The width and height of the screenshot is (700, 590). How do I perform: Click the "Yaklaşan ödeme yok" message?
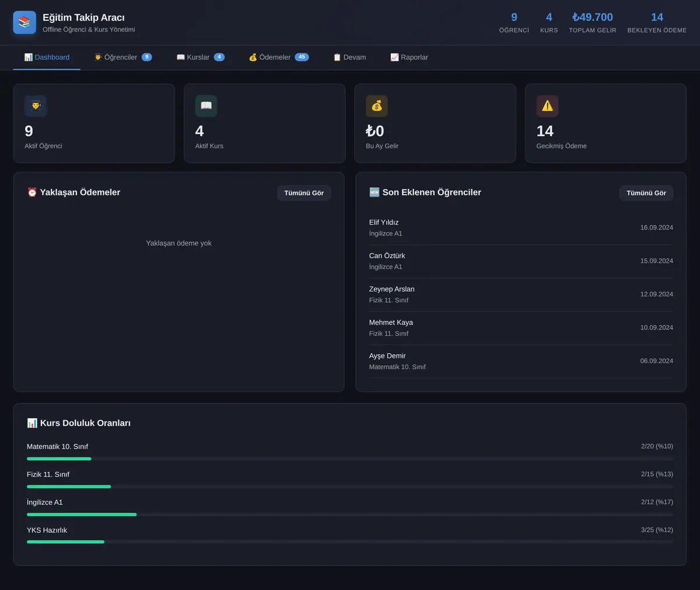click(x=178, y=243)
